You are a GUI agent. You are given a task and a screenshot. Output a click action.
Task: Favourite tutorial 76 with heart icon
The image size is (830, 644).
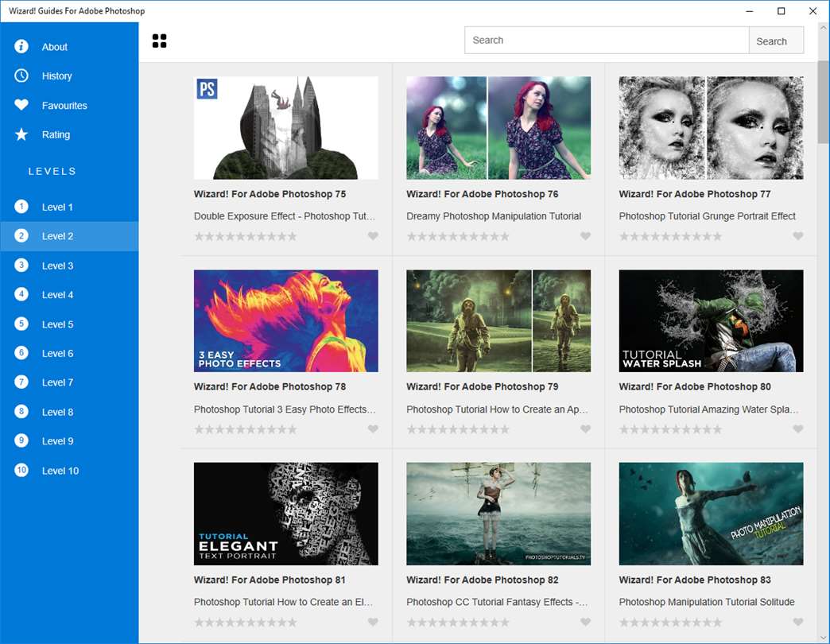(x=585, y=236)
